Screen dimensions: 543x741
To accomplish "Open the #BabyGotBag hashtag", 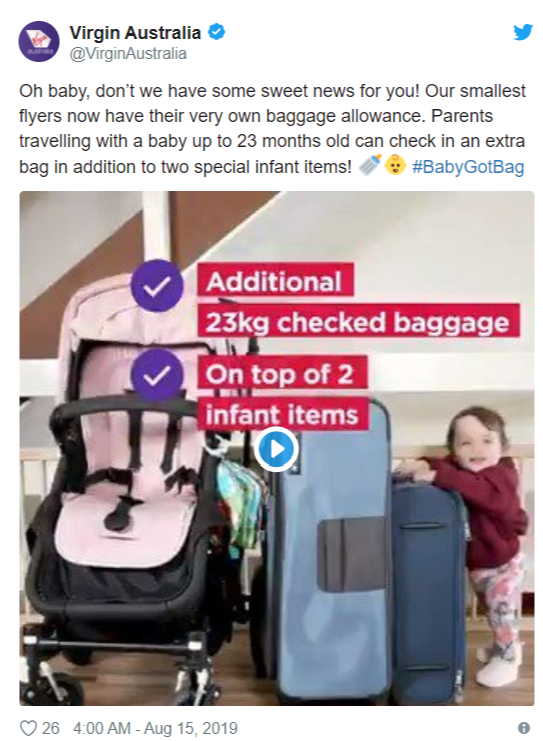I will (x=468, y=167).
